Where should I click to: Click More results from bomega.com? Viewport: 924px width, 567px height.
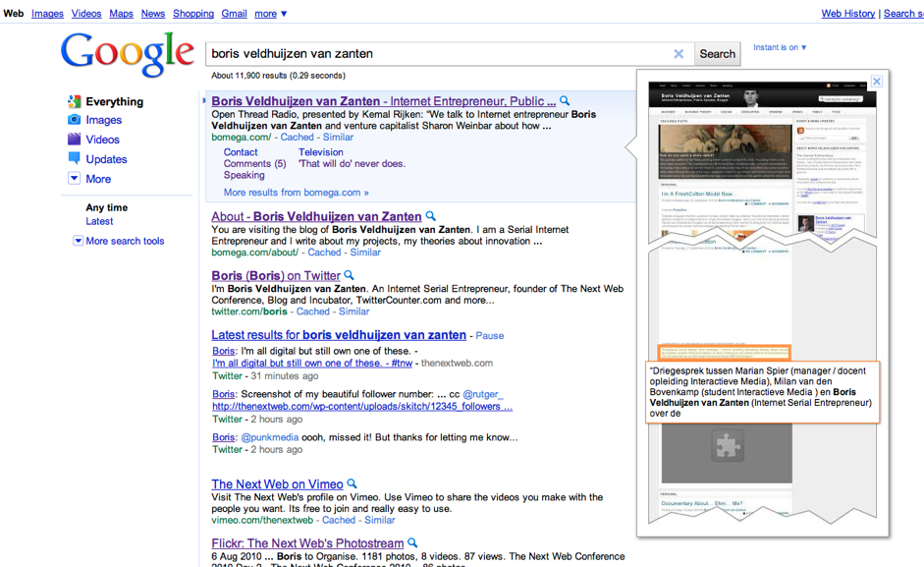[x=296, y=193]
